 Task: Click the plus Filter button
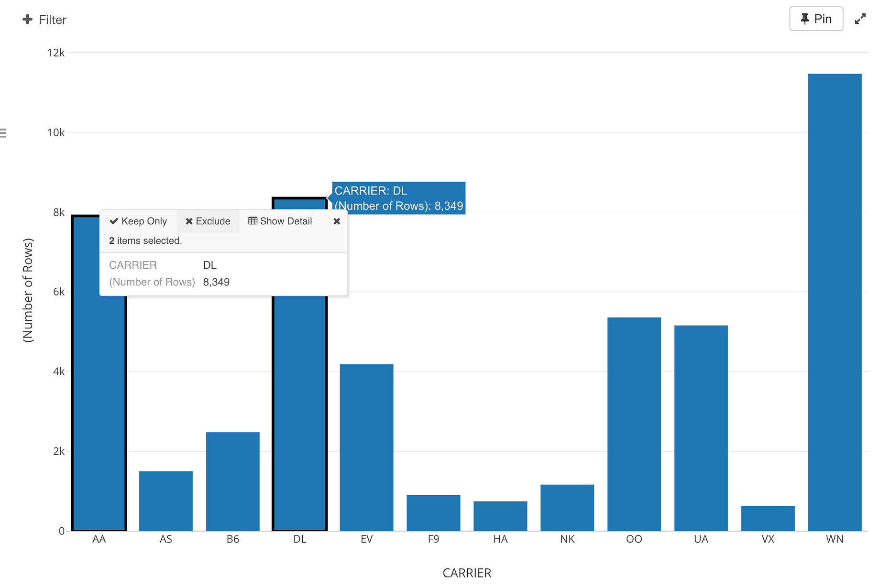44,20
